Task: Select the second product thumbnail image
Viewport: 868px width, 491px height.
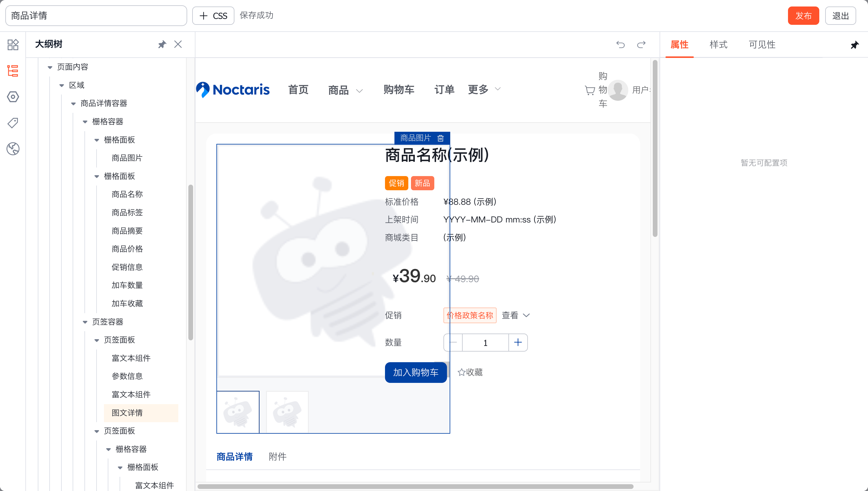Action: tap(287, 412)
